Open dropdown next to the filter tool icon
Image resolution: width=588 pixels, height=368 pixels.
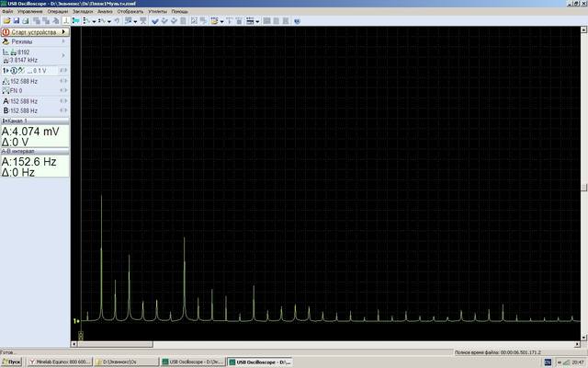135,21
